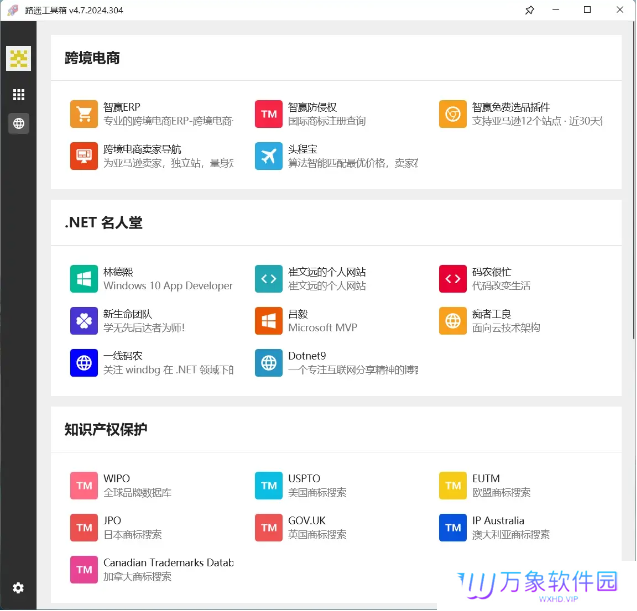637x611 pixels.
Task: Click the EUTM yellow TM icon
Action: 453,485
